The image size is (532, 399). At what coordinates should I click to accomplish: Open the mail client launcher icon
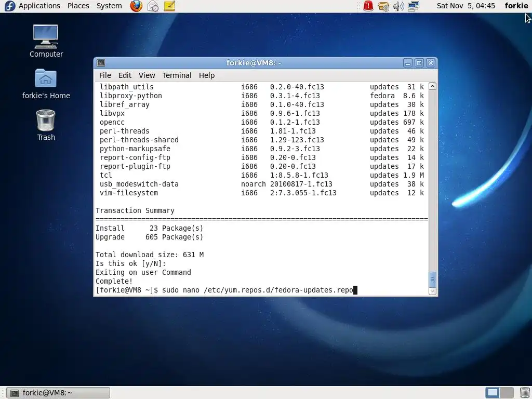(153, 6)
